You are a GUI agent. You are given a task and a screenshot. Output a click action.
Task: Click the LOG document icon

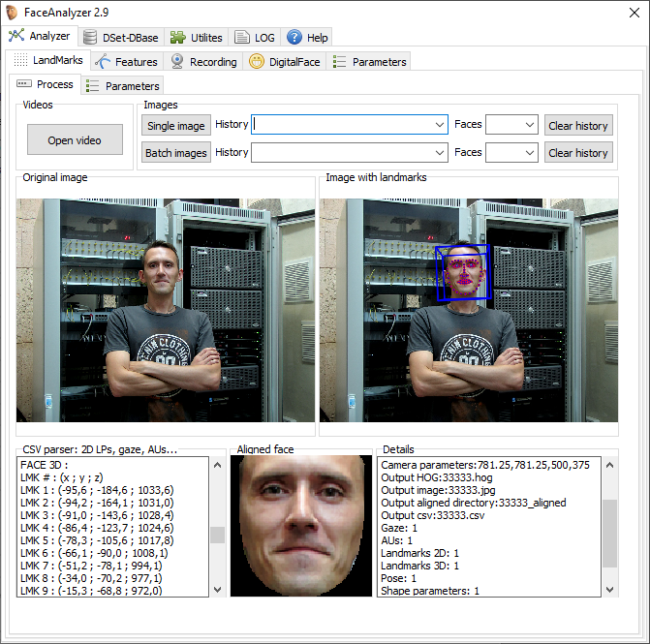point(241,38)
